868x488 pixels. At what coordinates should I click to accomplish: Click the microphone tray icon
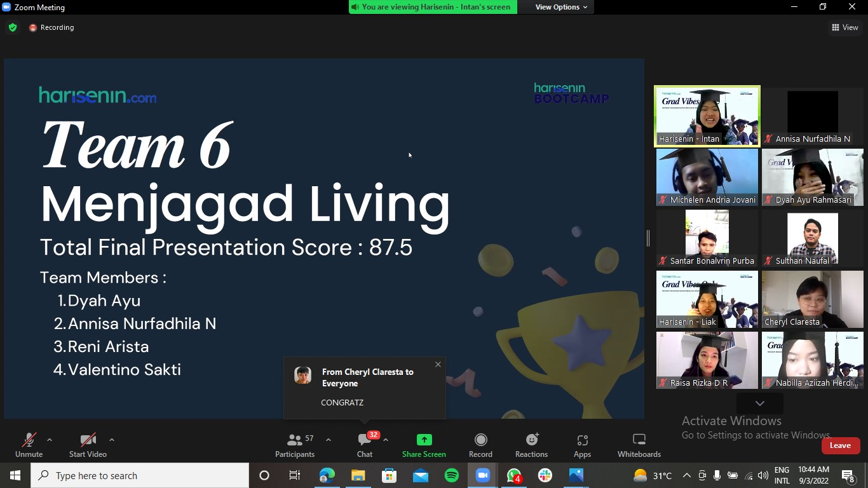[717, 475]
